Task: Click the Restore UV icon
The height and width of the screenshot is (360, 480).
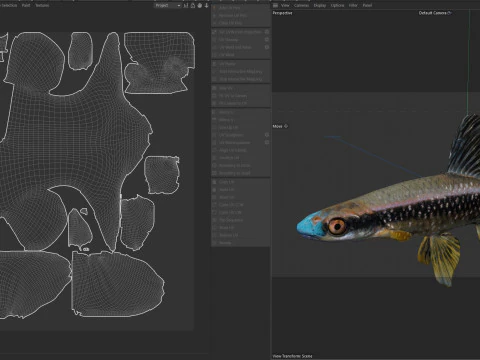Action: pyautogui.click(x=215, y=235)
